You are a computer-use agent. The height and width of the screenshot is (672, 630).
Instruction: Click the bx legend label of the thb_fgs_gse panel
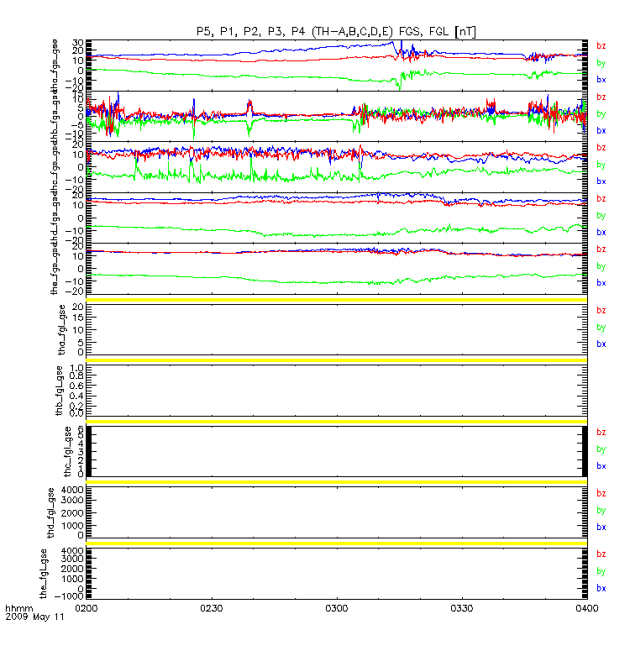pyautogui.click(x=601, y=131)
